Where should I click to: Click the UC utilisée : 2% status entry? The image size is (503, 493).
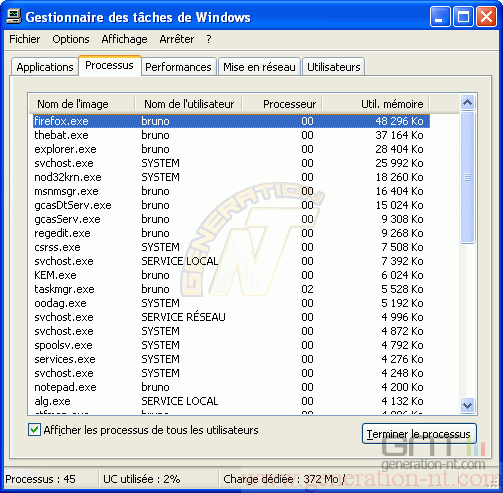coord(141,479)
